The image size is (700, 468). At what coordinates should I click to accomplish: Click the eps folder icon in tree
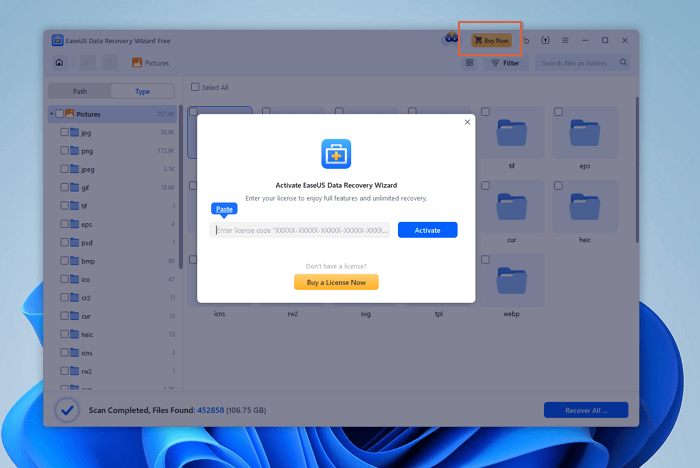pyautogui.click(x=75, y=224)
